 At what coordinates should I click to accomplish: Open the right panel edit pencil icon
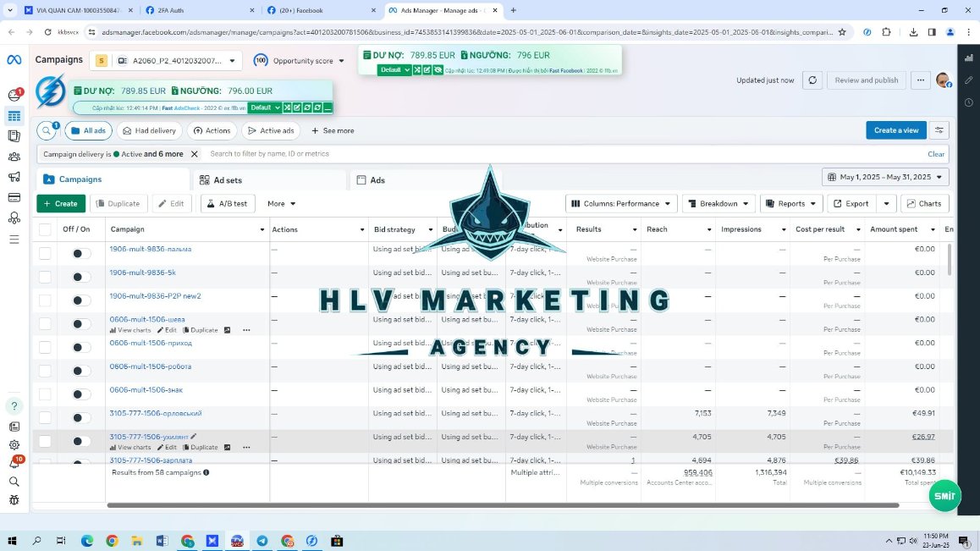(969, 80)
